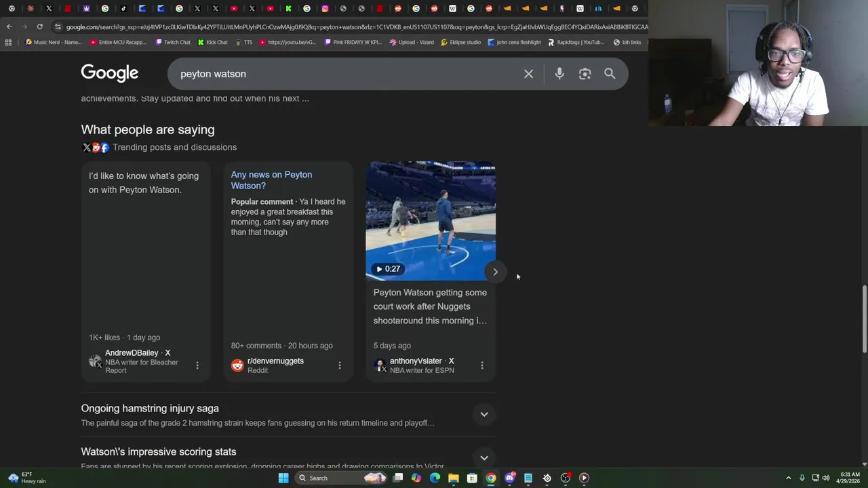Click the browser address bar URL
868x488 pixels.
[x=357, y=26]
